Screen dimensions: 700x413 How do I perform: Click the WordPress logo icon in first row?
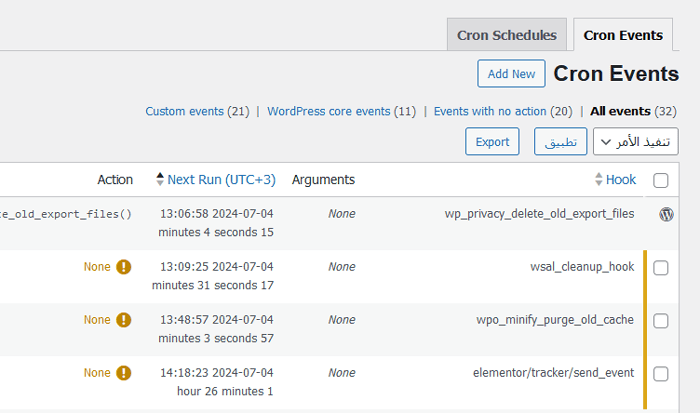(x=666, y=214)
